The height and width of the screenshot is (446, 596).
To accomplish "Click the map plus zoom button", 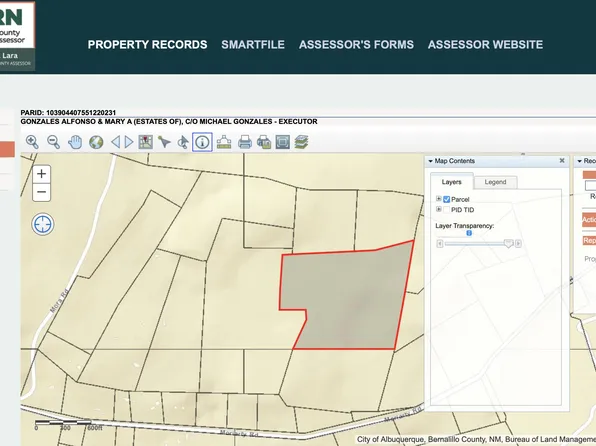I will (x=41, y=174).
